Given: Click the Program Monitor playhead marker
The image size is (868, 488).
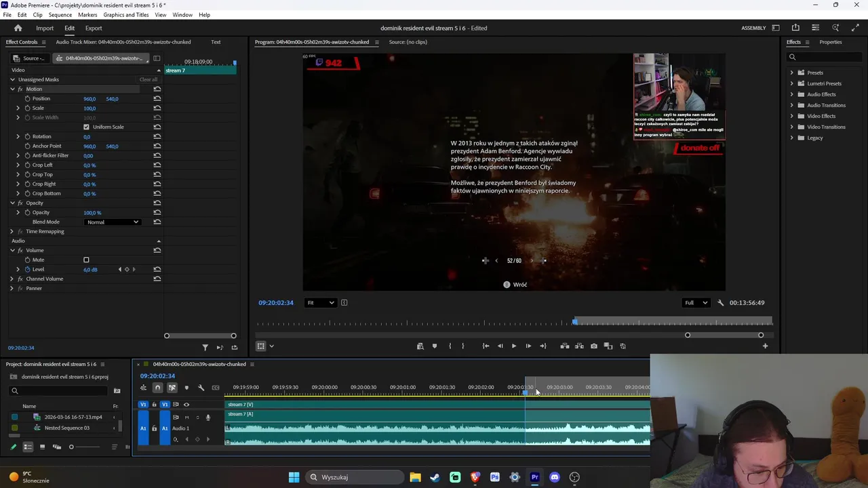Looking at the screenshot, I should (575, 321).
